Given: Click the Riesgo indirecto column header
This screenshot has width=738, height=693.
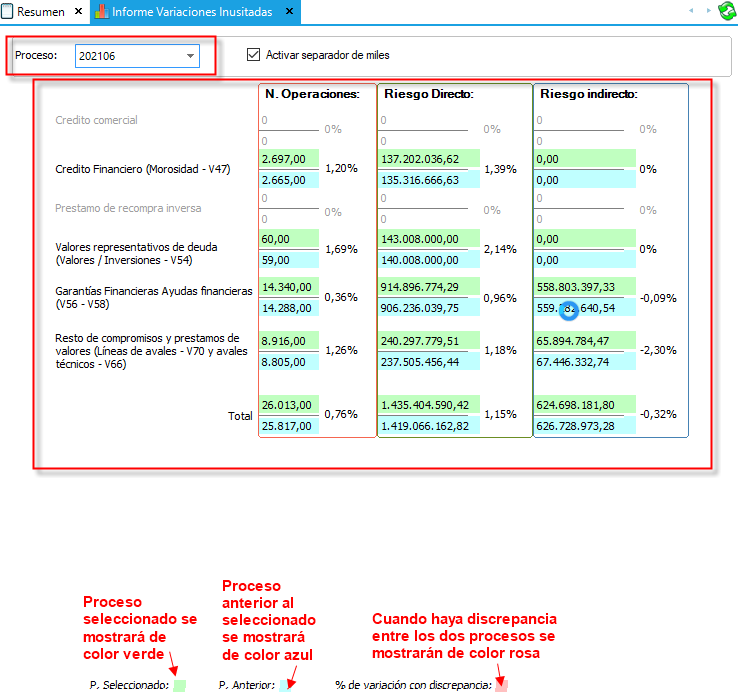Looking at the screenshot, I should pyautogui.click(x=589, y=94).
